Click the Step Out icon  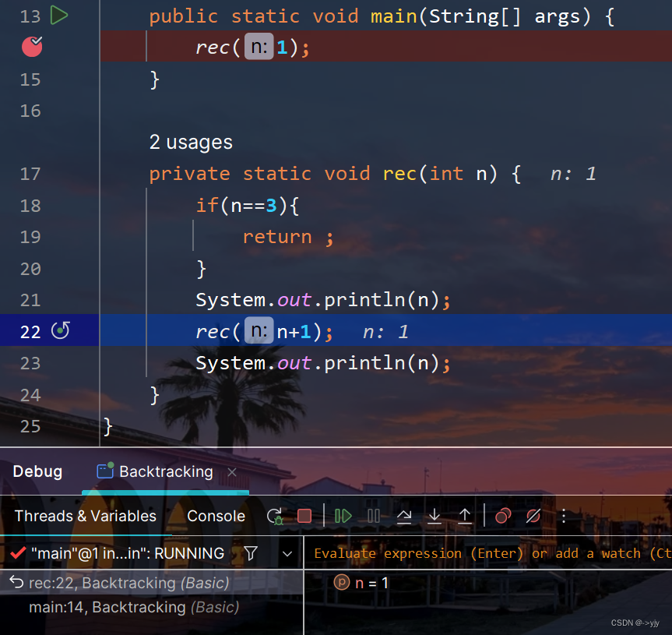pos(464,516)
